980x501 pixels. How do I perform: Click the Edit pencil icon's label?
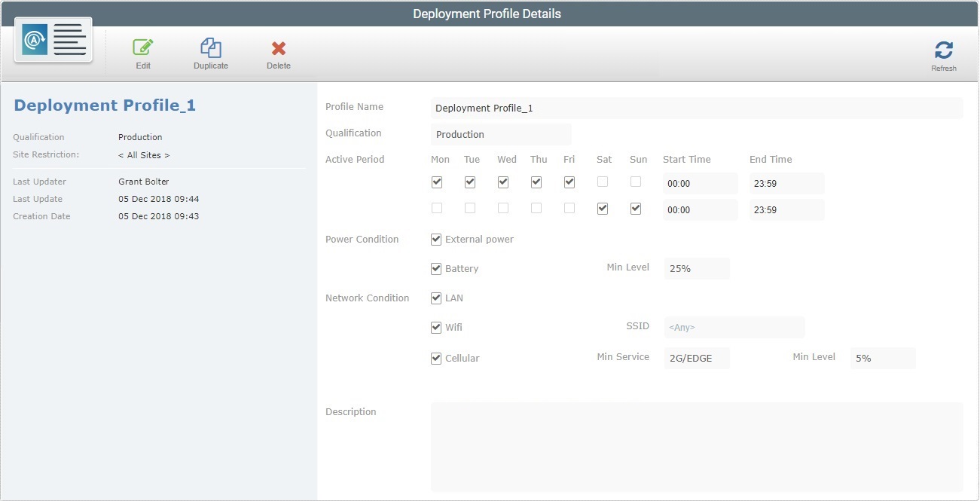coord(142,66)
